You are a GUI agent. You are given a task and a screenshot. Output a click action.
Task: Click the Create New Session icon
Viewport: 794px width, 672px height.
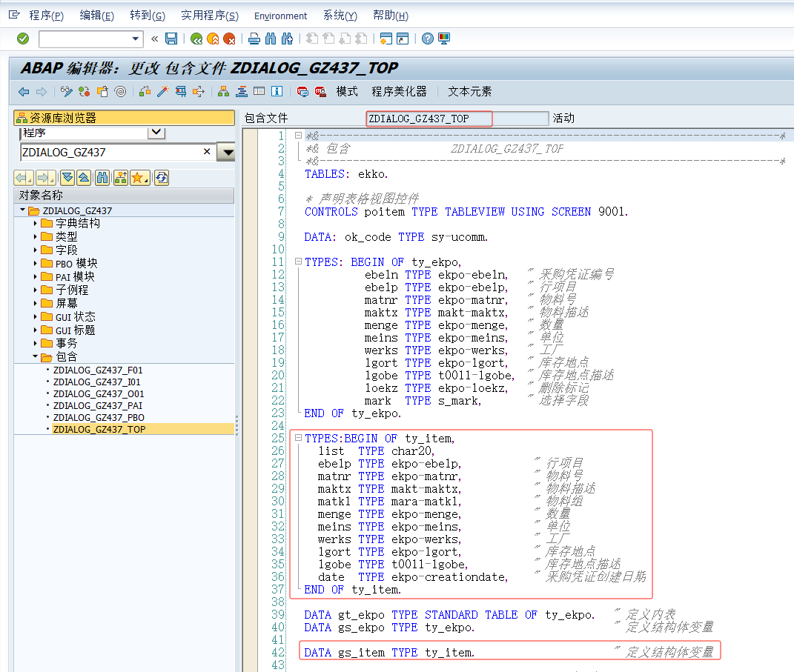coord(386,39)
